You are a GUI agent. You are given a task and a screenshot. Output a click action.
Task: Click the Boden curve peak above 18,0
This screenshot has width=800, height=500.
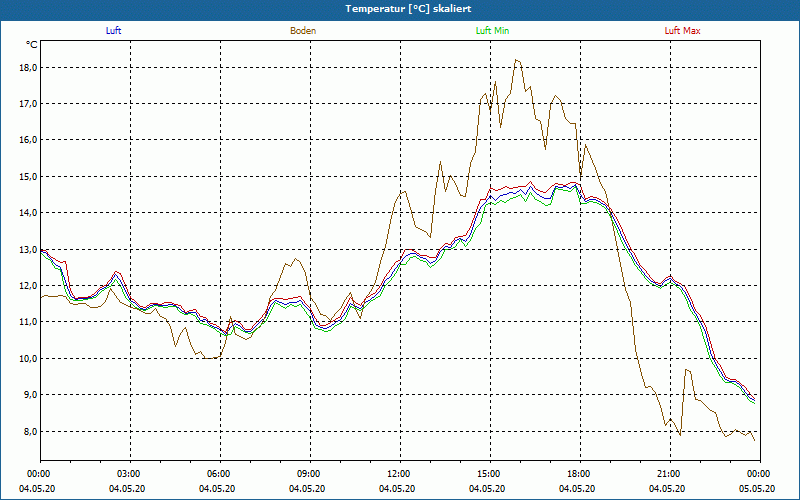[x=516, y=60]
